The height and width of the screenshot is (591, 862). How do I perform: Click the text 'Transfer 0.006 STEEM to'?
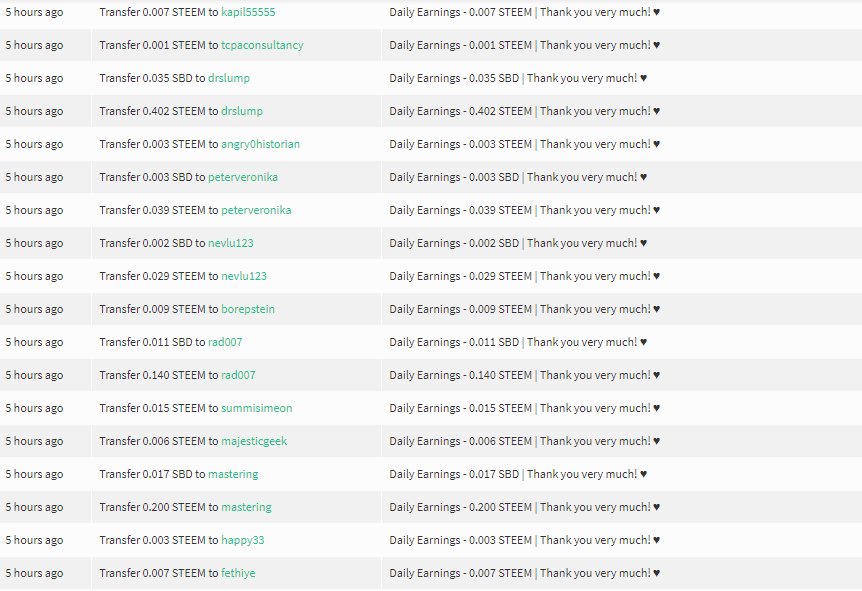[159, 441]
